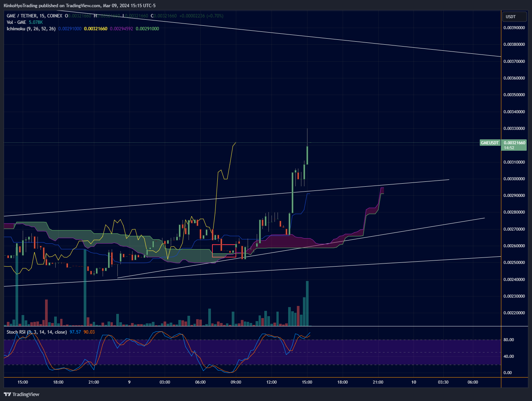Click the 0.00380000 price axis label
The height and width of the screenshot is (401, 532).
[514, 44]
